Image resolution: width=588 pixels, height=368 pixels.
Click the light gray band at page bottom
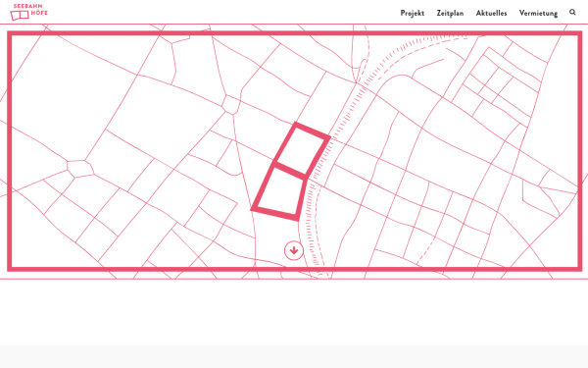pos(294,357)
